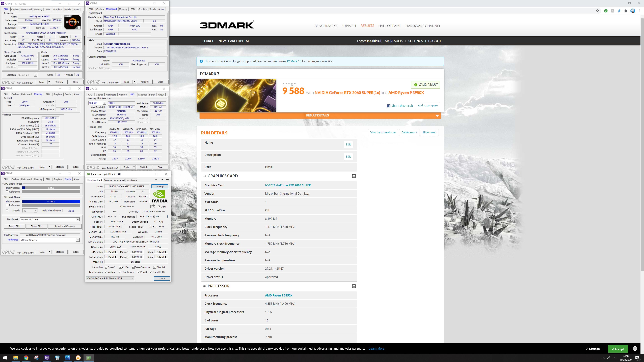Dismiss the cookie banner with the X icon
This screenshot has height=362, width=644.
point(635,349)
